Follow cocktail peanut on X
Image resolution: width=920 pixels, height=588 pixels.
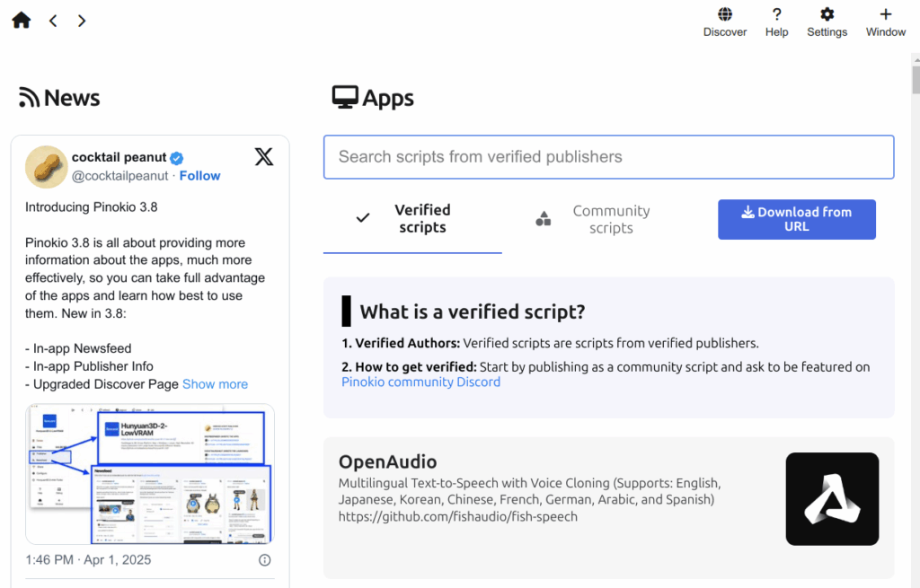(x=199, y=176)
